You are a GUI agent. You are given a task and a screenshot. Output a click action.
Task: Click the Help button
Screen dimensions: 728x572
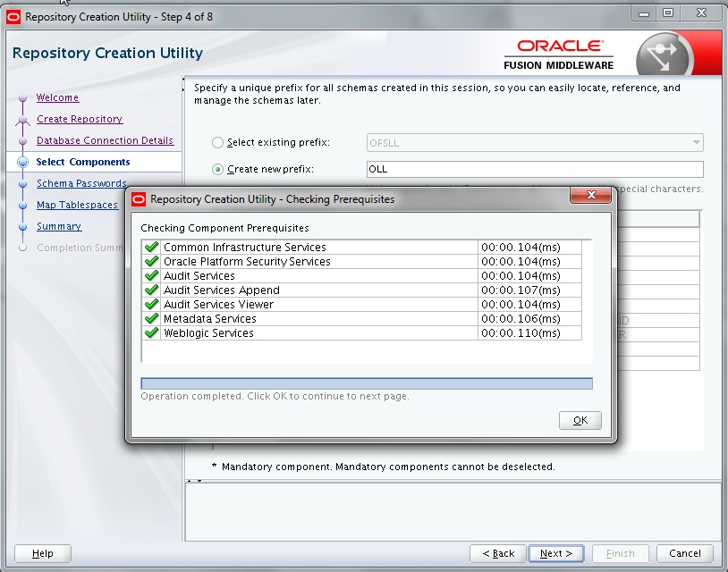[43, 553]
